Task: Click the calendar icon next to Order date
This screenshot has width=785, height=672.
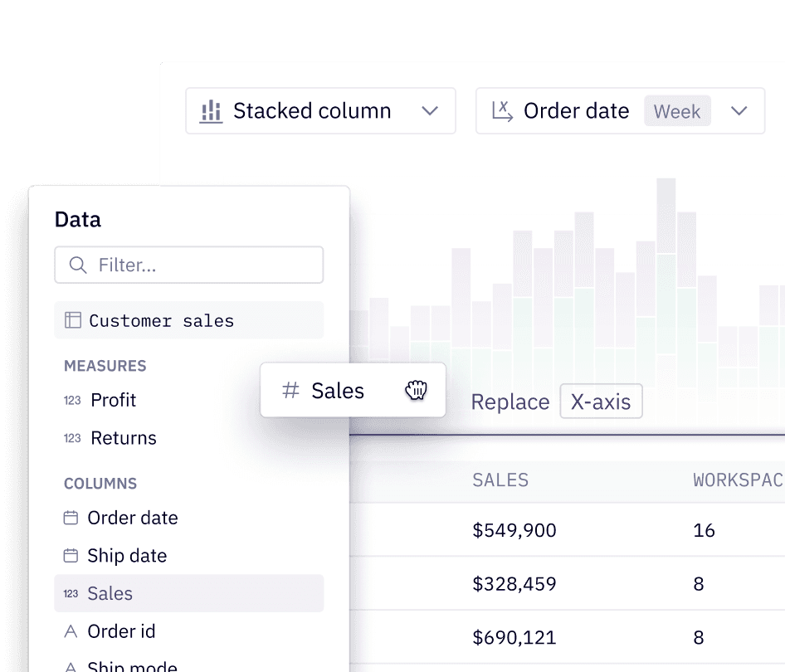Action: [x=71, y=518]
